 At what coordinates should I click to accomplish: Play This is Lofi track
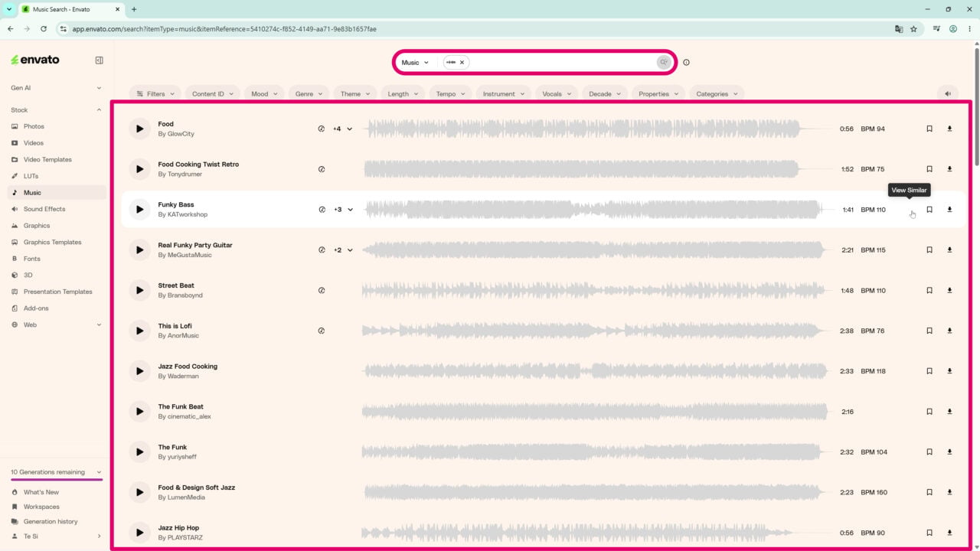[x=139, y=331]
